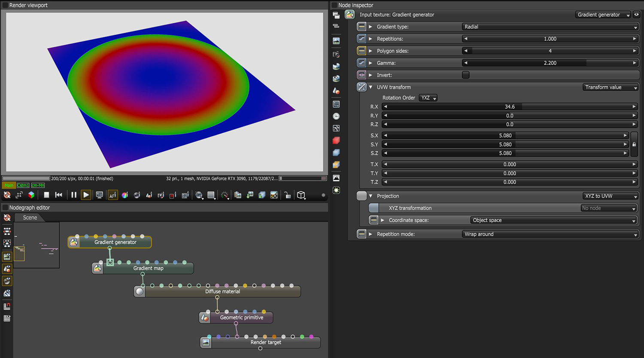The width and height of the screenshot is (644, 358).
Task: Open the XYZ to UVW projection dropdown
Action: (611, 196)
